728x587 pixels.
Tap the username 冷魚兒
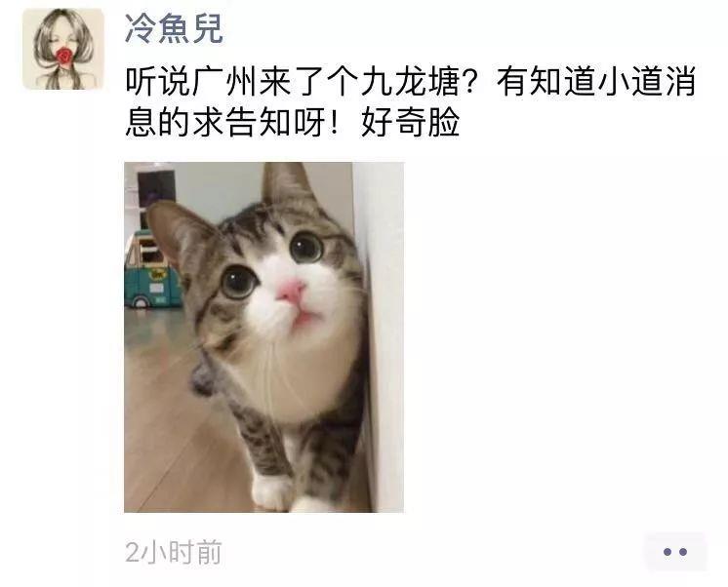pyautogui.click(x=174, y=28)
